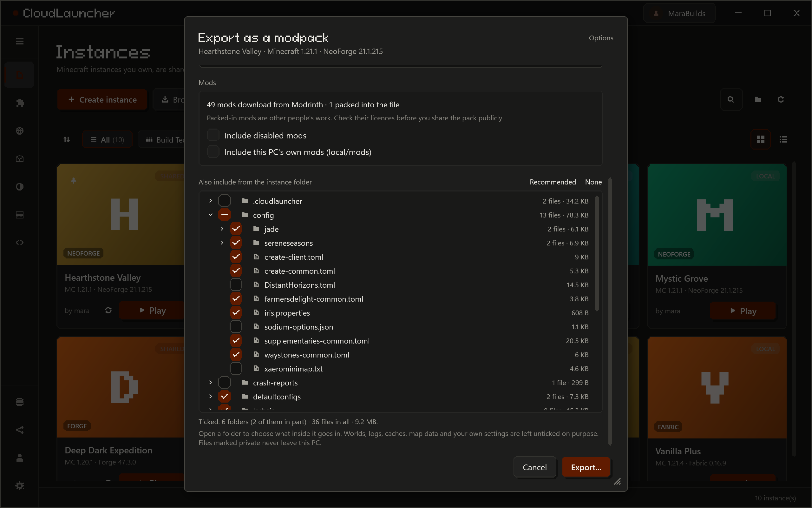The width and height of the screenshot is (812, 508).
Task: Select the All (10) filter tab
Action: tap(107, 139)
